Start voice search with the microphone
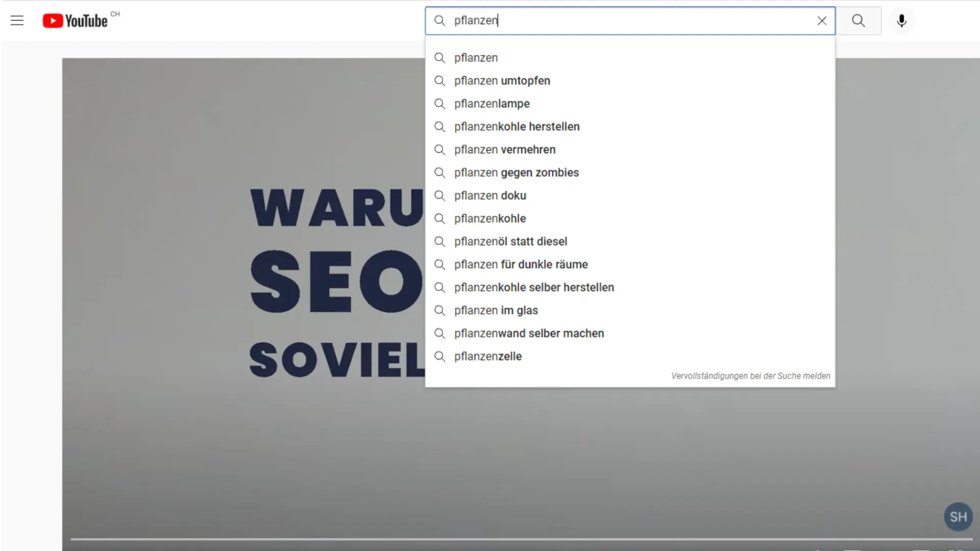980x551 pixels. coord(901,20)
